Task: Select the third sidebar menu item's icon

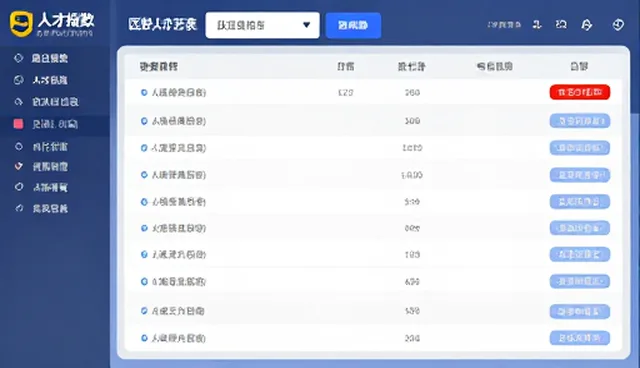Action: [18, 102]
